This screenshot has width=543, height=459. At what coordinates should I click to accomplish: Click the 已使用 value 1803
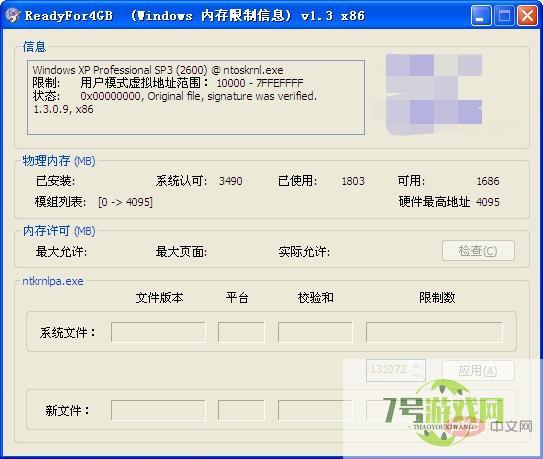pyautogui.click(x=353, y=181)
